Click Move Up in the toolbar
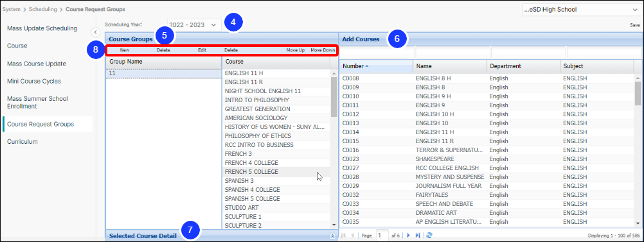Image resolution: width=644 pixels, height=242 pixels. [x=295, y=50]
